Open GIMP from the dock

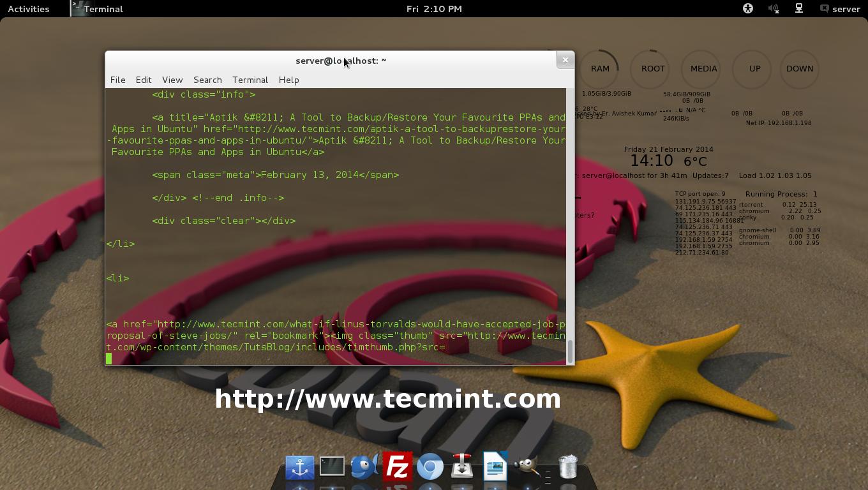[527, 467]
